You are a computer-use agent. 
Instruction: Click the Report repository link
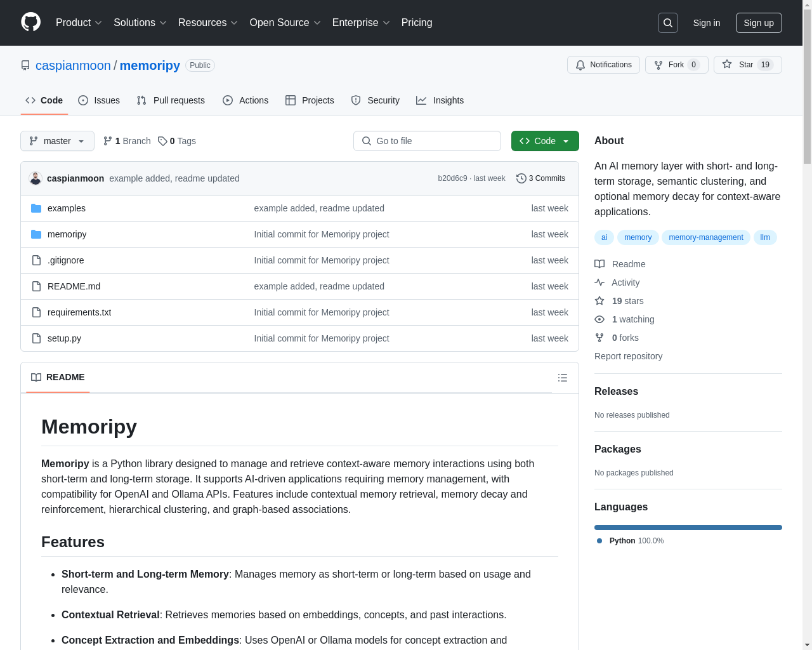[628, 356]
